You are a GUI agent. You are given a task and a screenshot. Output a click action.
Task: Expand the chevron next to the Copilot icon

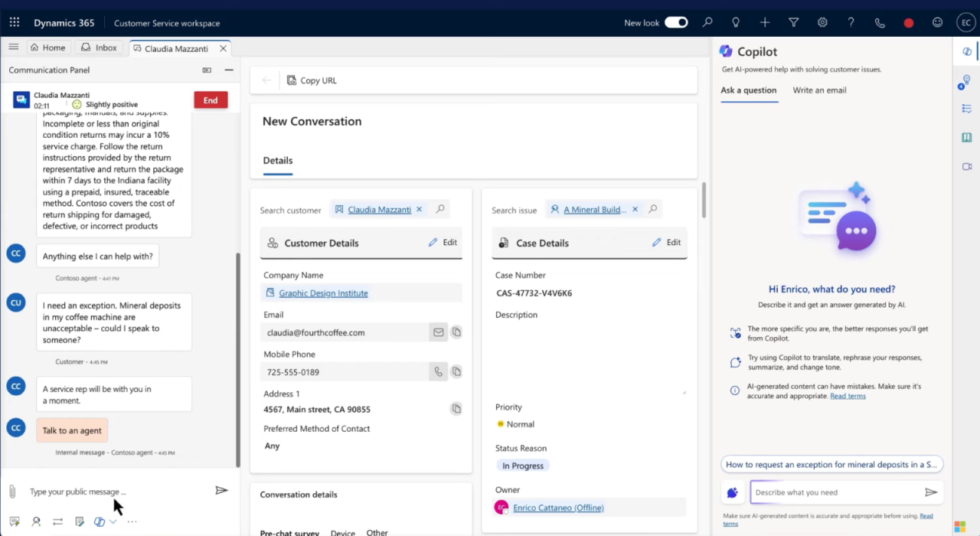tap(112, 521)
